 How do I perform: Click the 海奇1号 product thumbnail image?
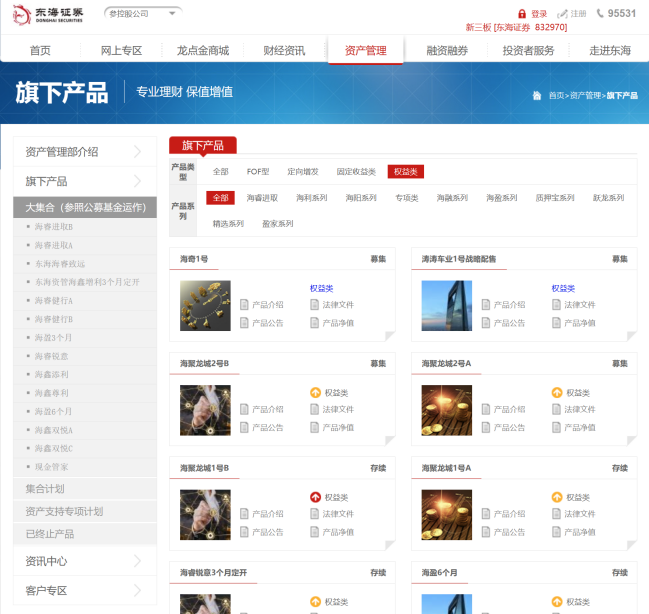(x=205, y=305)
